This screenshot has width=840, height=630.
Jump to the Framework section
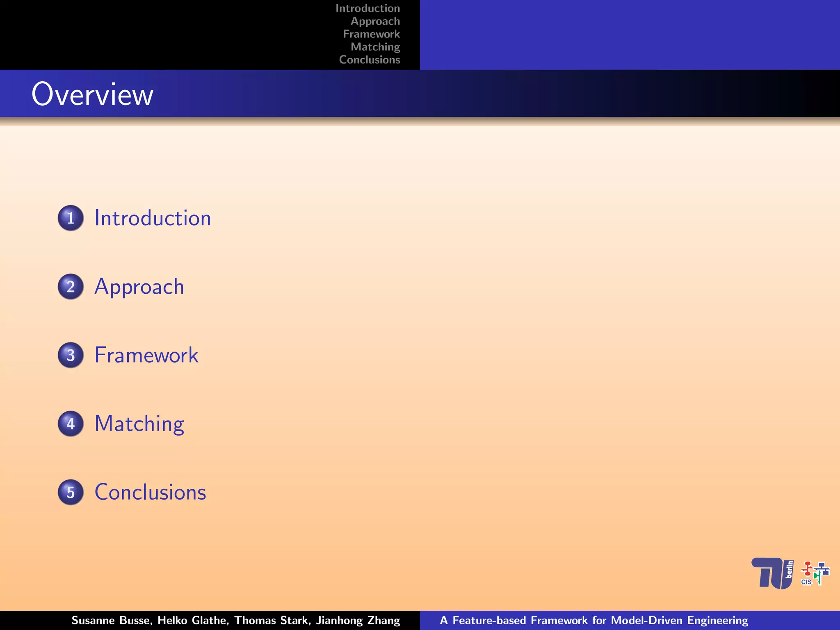coord(146,355)
